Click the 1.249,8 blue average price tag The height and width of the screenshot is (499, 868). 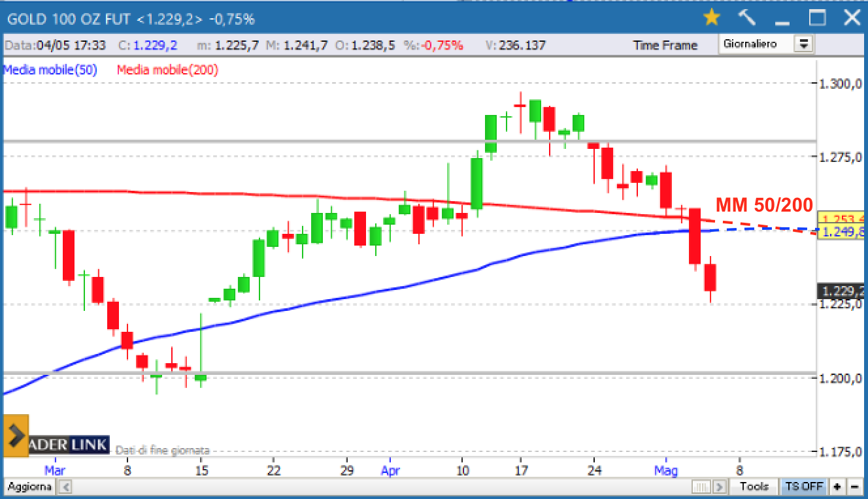842,232
